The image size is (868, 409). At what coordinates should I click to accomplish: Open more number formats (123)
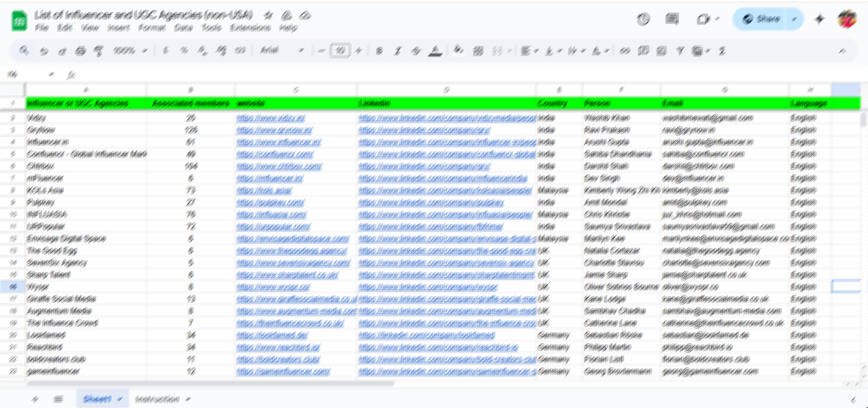[x=240, y=51]
